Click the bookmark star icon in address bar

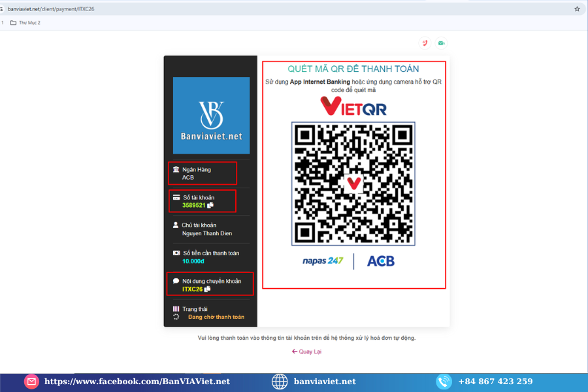[577, 9]
